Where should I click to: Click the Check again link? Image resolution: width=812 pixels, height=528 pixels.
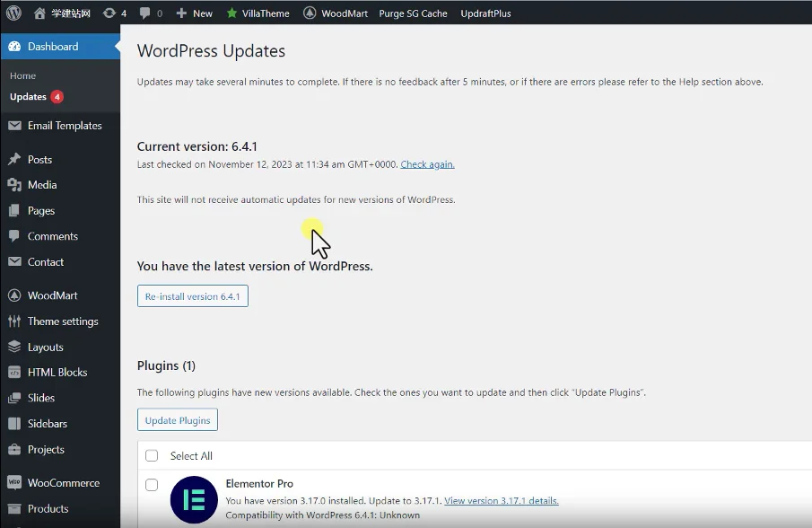427,164
